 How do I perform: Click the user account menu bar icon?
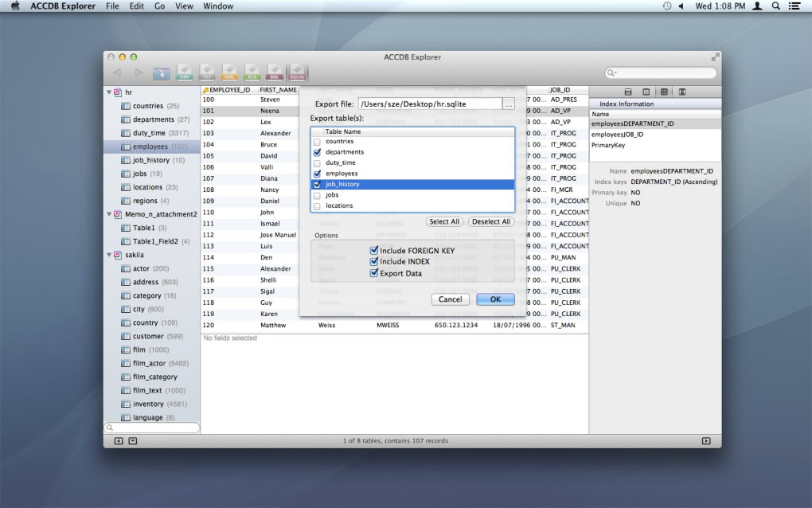757,6
